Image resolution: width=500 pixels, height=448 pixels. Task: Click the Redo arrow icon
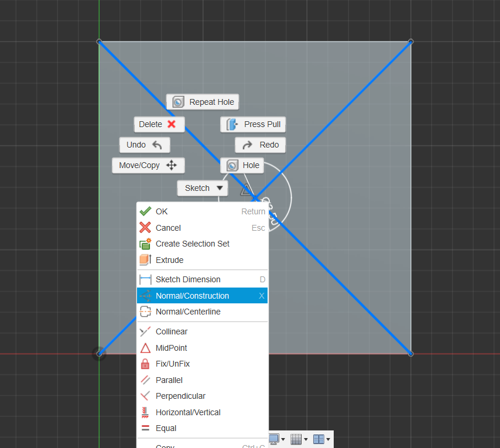point(247,145)
